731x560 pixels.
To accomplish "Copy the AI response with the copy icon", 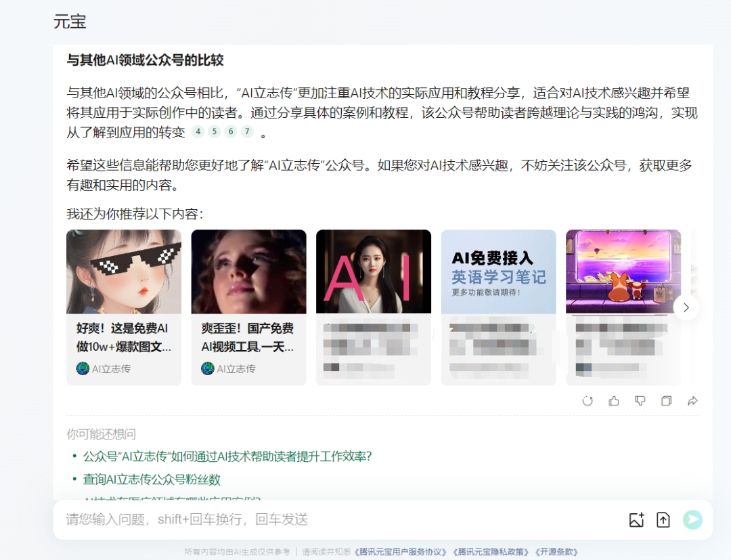I will click(x=666, y=401).
